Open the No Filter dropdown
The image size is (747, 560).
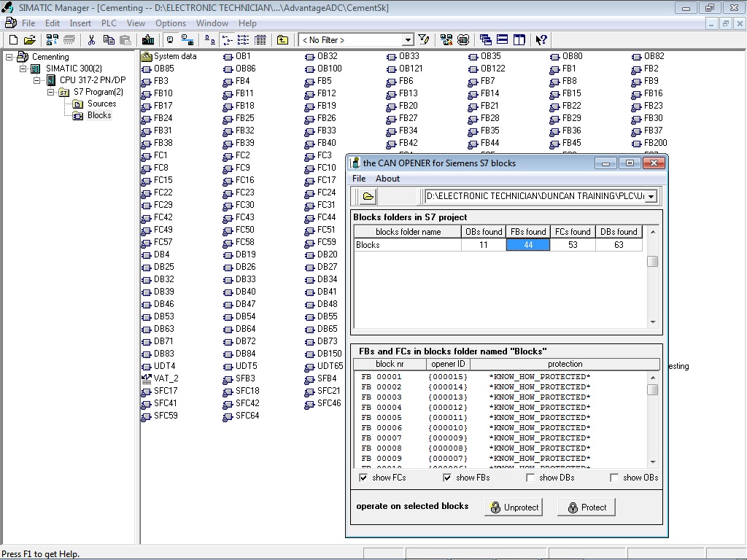(407, 40)
